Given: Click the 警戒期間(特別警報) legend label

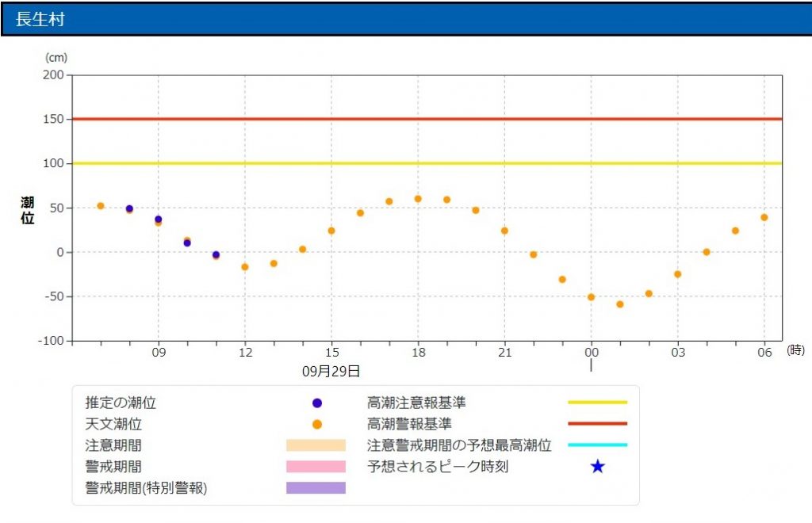Looking at the screenshot, I should (146, 488).
